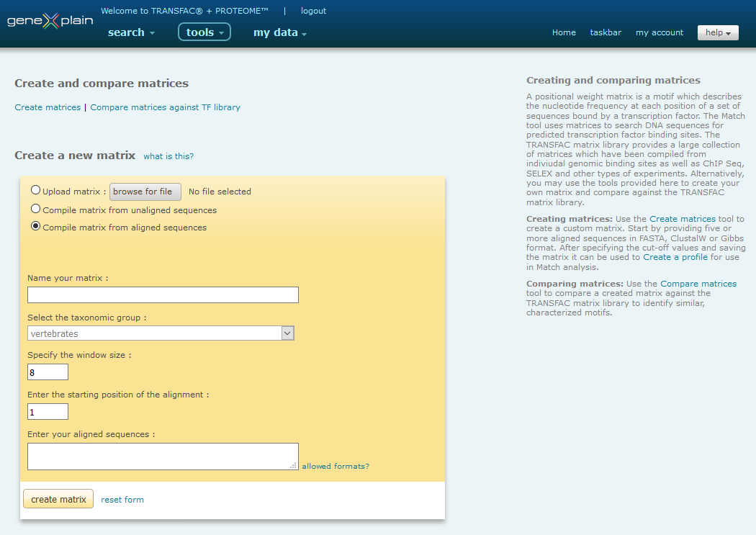Open the my data dropdown menu
Screen dimensions: 756x535
point(280,32)
